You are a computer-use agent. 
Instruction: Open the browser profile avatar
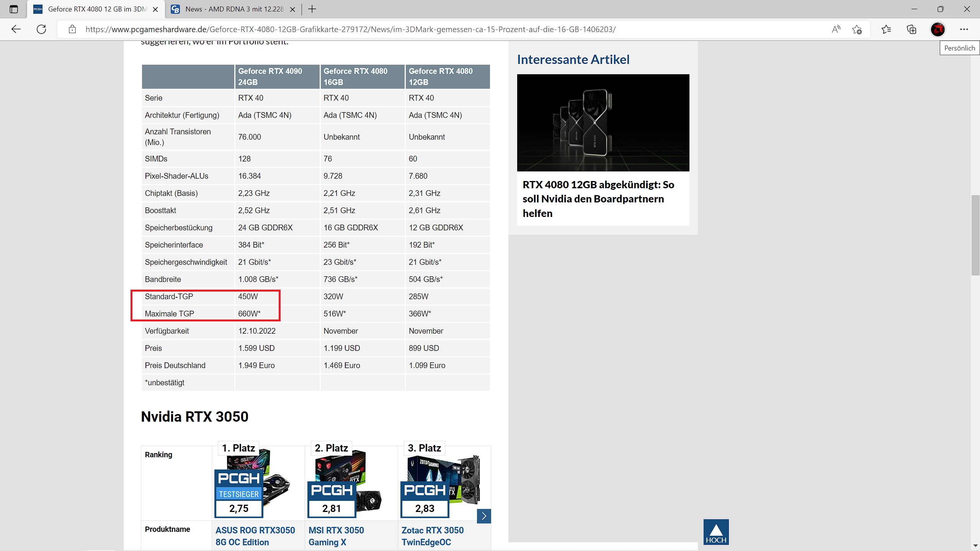(x=938, y=29)
